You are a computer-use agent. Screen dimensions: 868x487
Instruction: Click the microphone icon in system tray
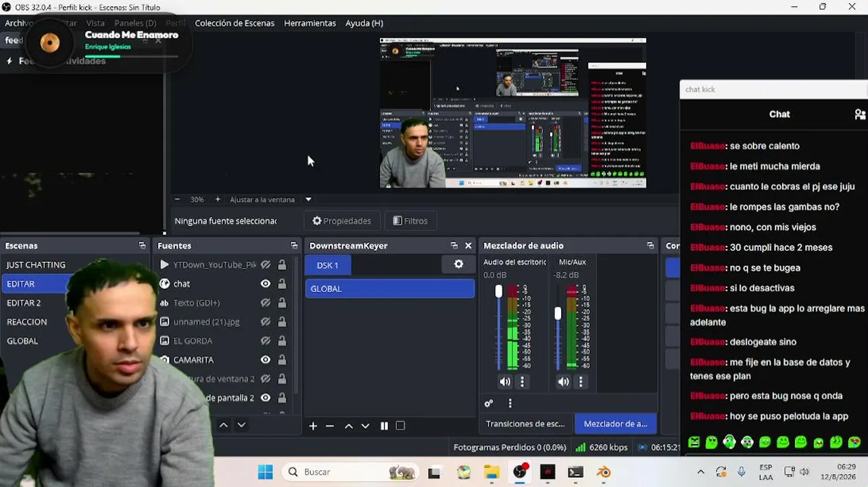(742, 472)
